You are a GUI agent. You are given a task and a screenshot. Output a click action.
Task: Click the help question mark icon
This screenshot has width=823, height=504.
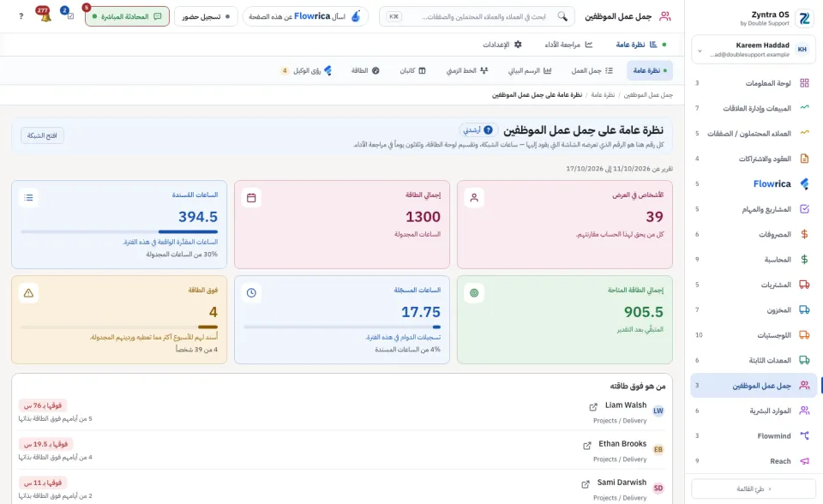coord(21,16)
